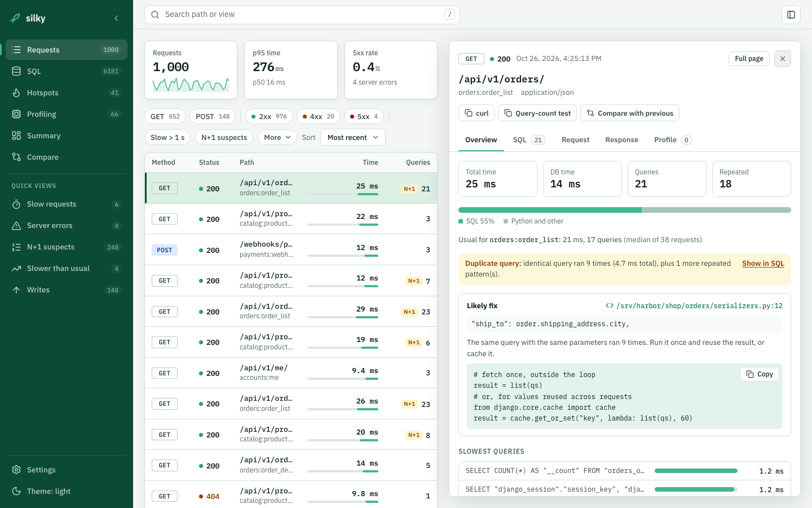Switch to the Request tab

tap(575, 140)
